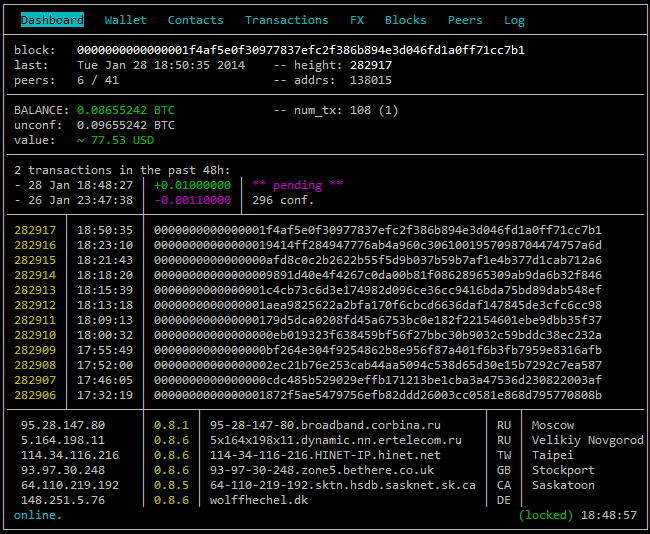Select peer IP 114.34.116.216
Screen dimensions: 650x534
click(x=70, y=455)
